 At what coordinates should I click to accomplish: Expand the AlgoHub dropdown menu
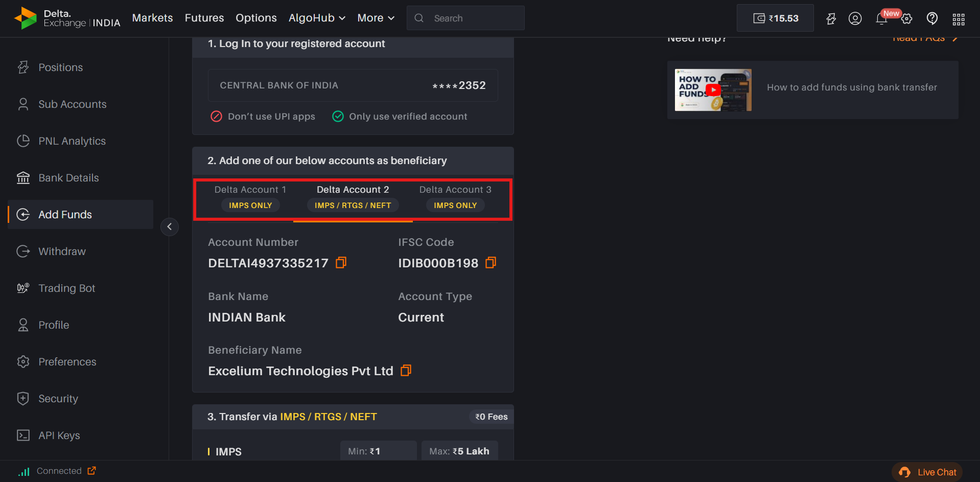pyautogui.click(x=317, y=18)
